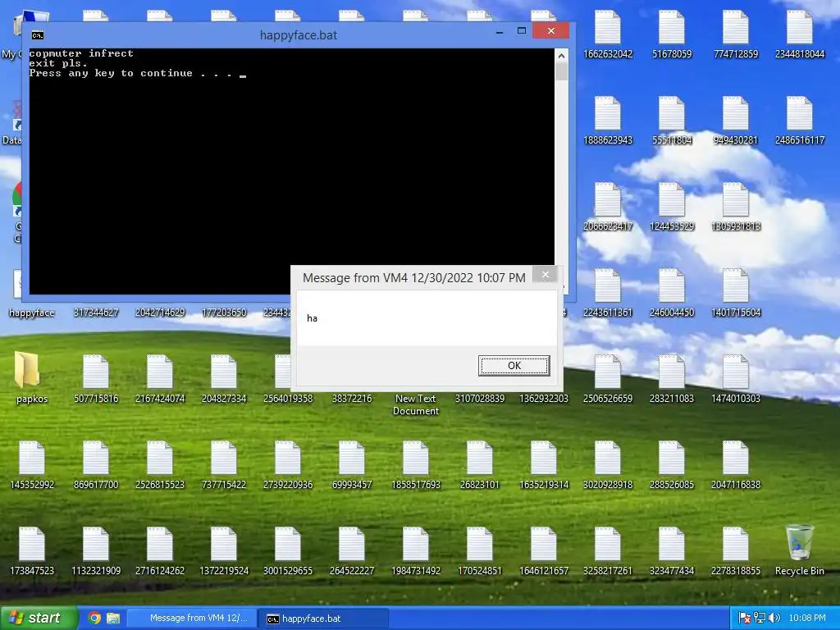Screen dimensions: 840x630
Task: Select the file 288526085
Action: tap(671, 466)
